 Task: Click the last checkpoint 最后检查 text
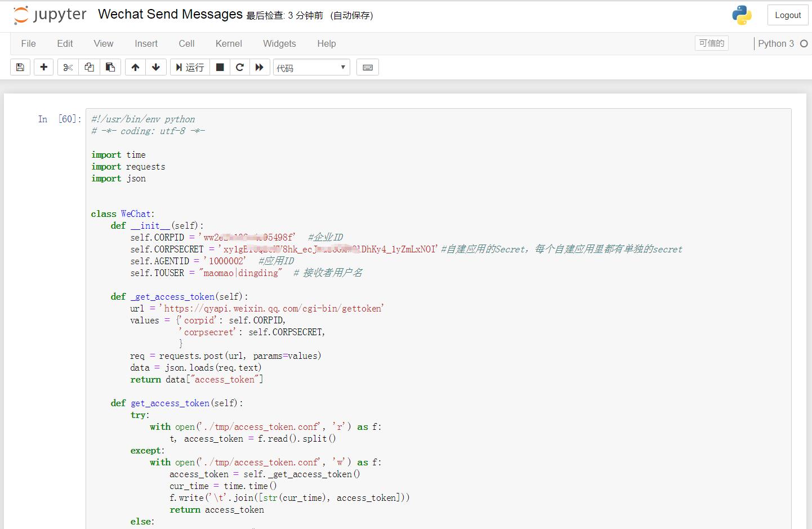(x=284, y=16)
